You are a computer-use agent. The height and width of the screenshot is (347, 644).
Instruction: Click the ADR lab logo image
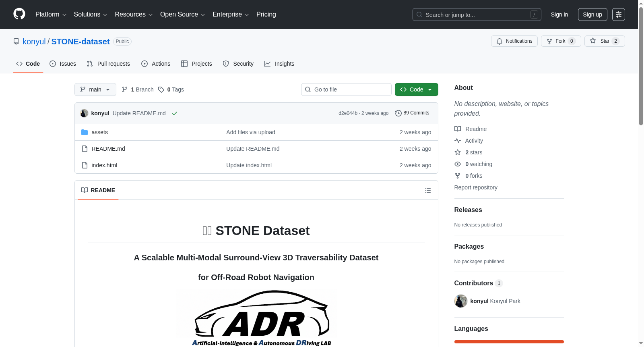click(256, 318)
